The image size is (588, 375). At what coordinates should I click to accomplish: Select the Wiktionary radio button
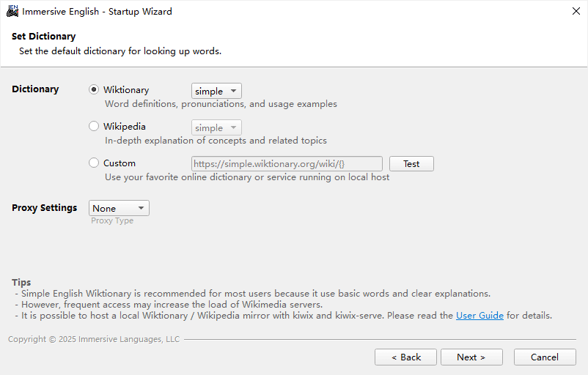coord(94,89)
